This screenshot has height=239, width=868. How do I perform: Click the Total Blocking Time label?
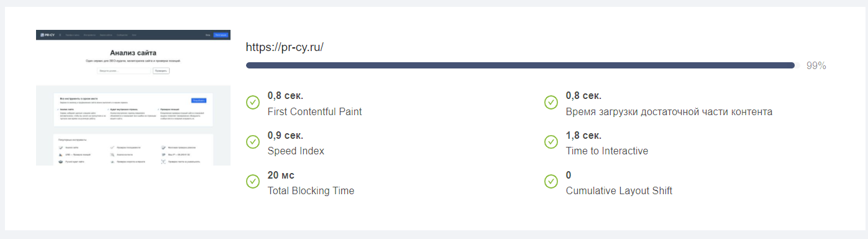tap(311, 191)
